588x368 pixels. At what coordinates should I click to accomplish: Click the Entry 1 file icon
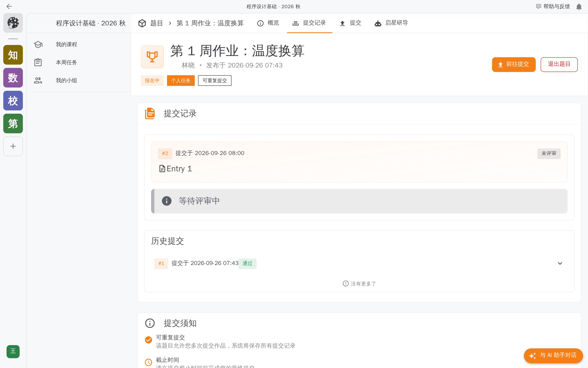[162, 168]
